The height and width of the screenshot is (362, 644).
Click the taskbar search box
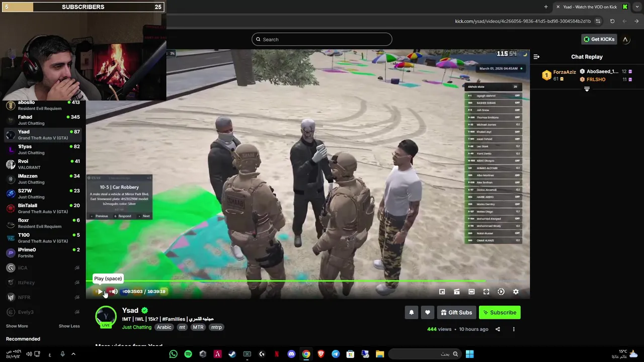[425, 354]
